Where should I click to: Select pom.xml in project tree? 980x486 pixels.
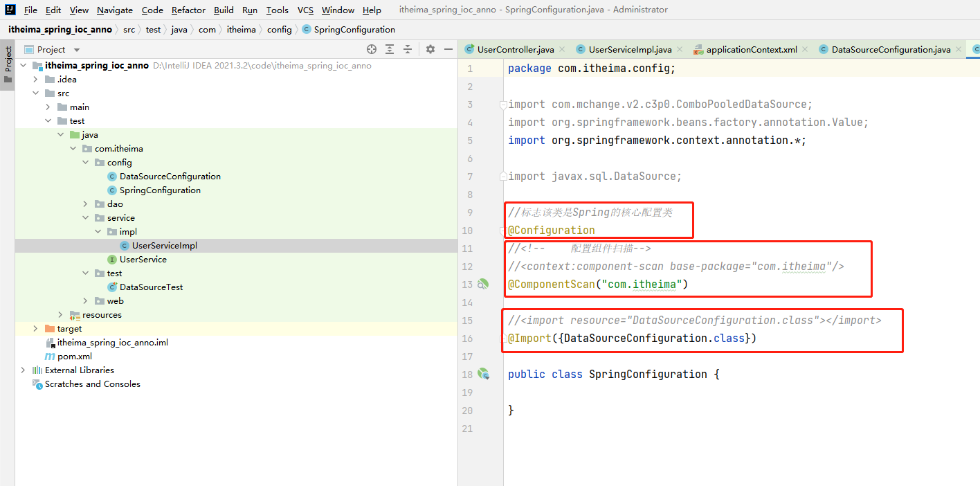click(74, 357)
